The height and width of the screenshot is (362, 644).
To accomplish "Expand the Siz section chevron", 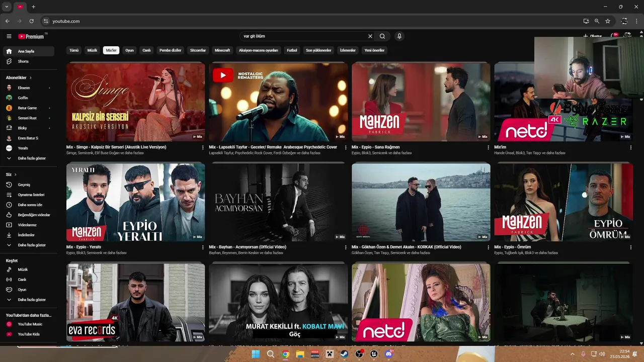I will pos(15,174).
